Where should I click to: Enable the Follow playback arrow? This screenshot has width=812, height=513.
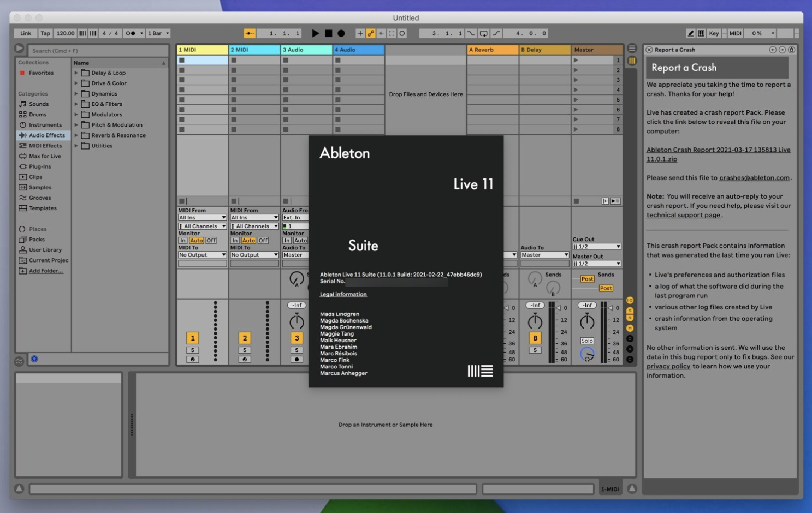(248, 33)
